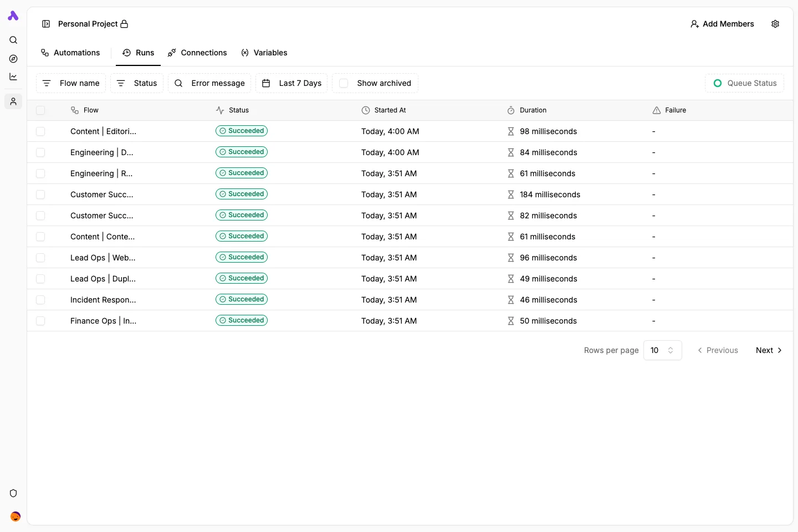Click the orange user avatar
Viewport: 798px width, 532px height.
[x=16, y=516]
